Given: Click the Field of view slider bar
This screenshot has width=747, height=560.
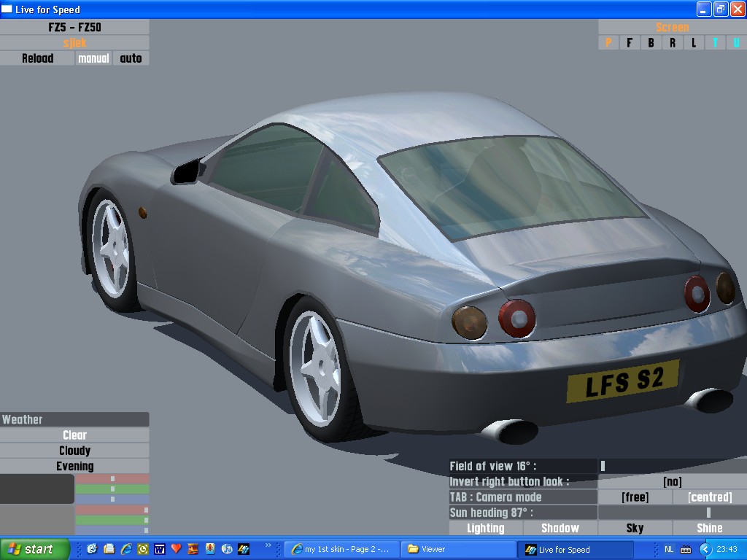Looking at the screenshot, I should pyautogui.click(x=672, y=466).
